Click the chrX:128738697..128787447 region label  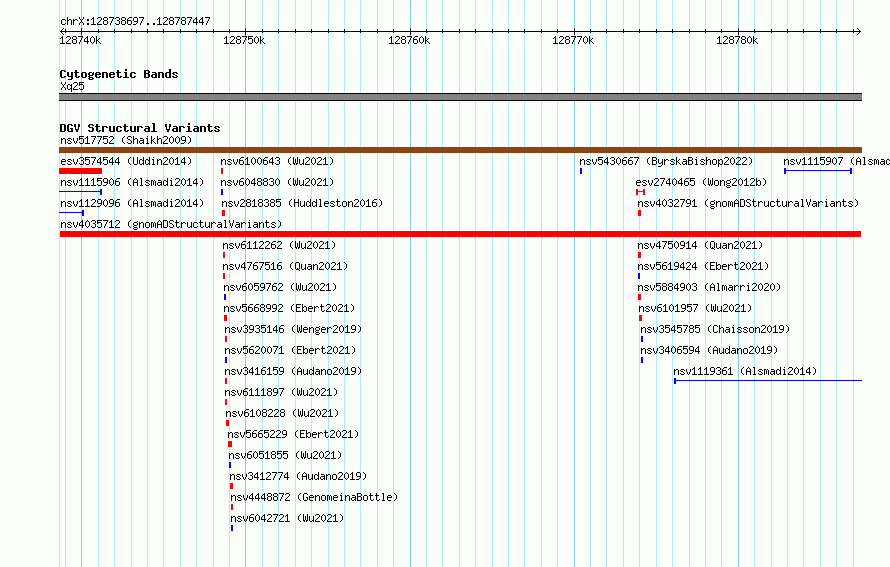click(x=135, y=21)
